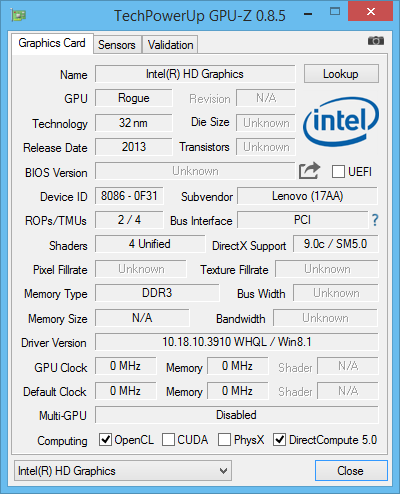Click the Device ID field 8086 - 0F31

point(129,196)
